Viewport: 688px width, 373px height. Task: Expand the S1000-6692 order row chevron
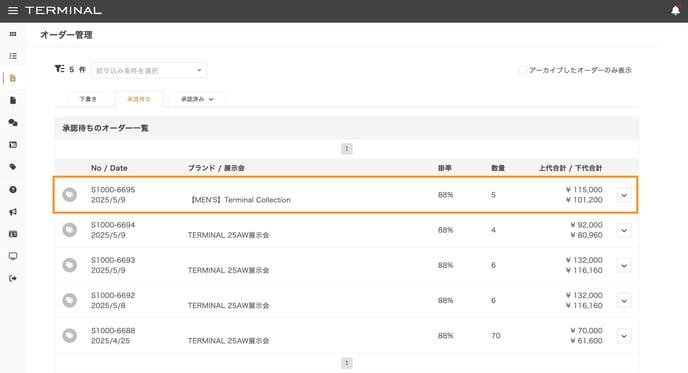[x=624, y=301]
